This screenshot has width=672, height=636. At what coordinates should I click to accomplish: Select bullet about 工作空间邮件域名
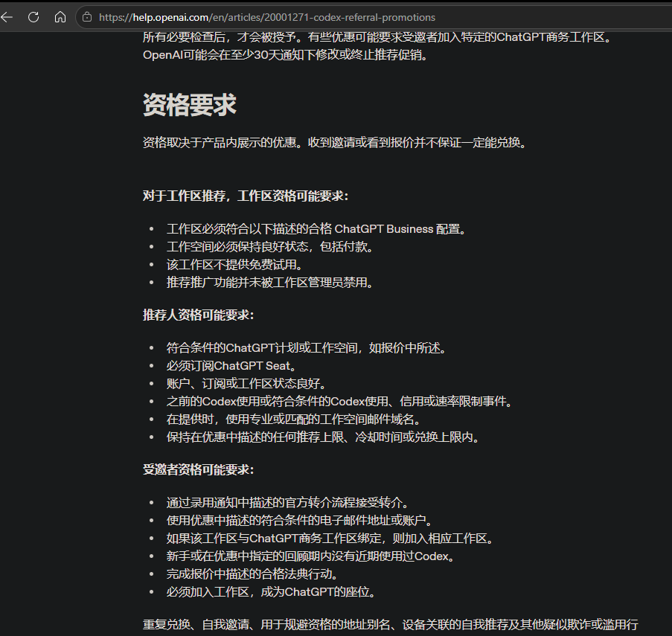pos(294,420)
